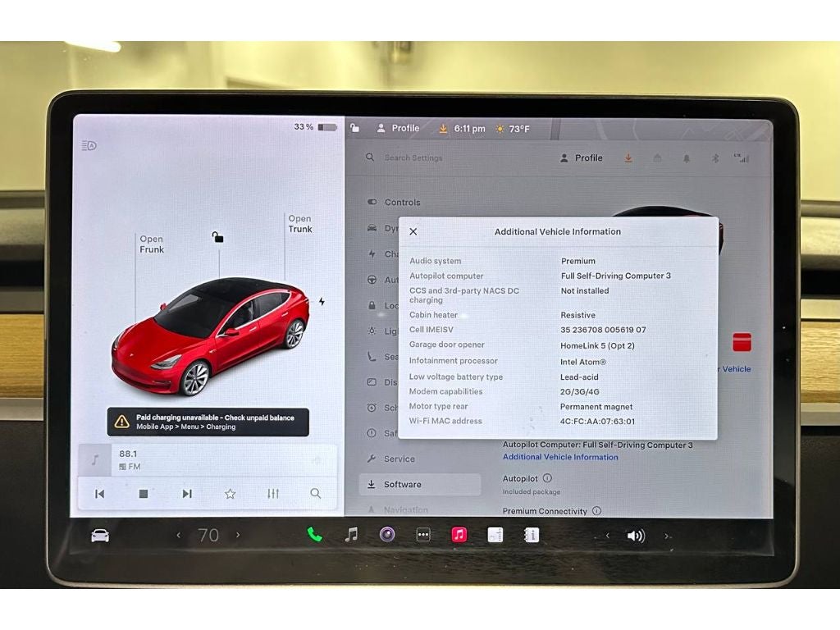
Task: Tap the 88.1 FM station title
Action: [x=128, y=454]
